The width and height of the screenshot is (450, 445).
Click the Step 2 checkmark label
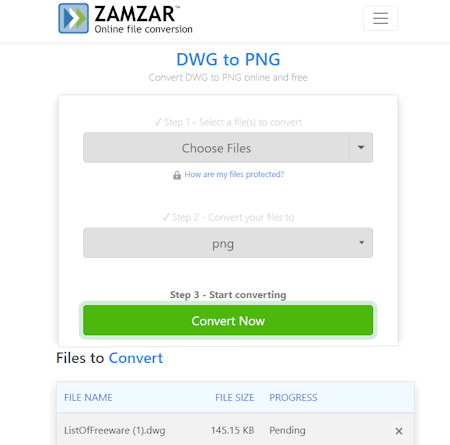(228, 217)
